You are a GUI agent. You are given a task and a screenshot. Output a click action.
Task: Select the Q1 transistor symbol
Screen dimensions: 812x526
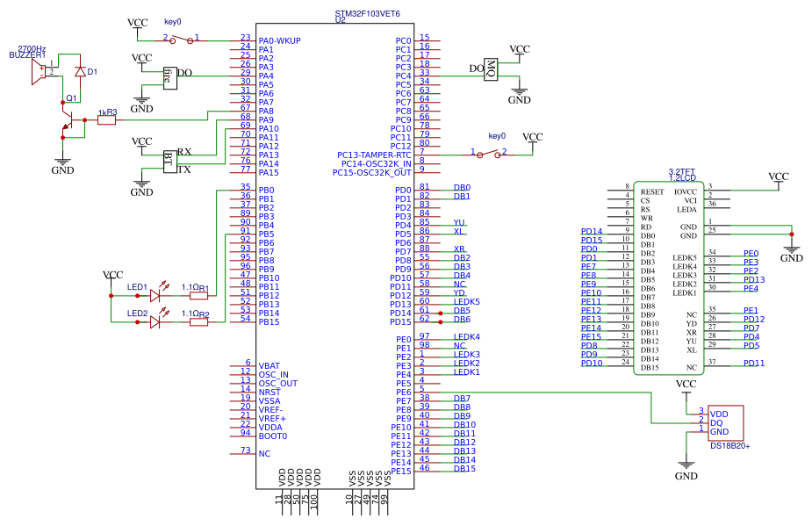[68, 120]
